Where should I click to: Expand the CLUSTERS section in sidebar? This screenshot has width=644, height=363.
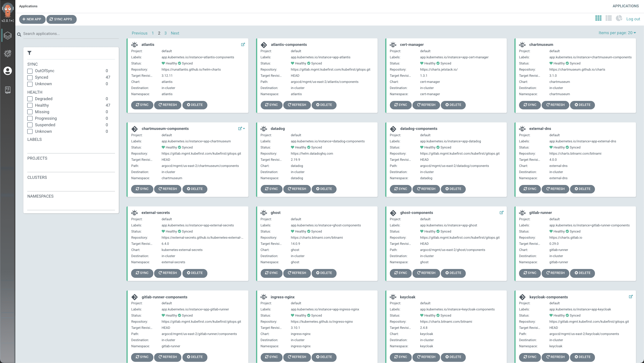pyautogui.click(x=38, y=177)
